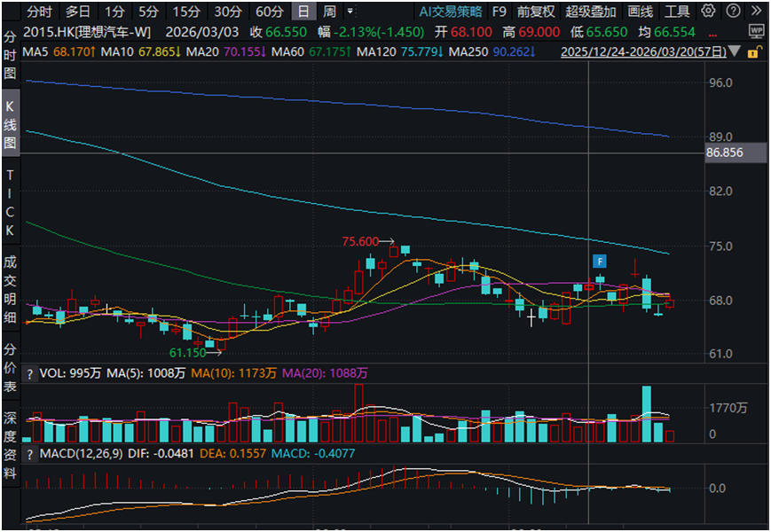Screen dimensions: 771x532
Task: Open the 工具 tools menu
Action: (x=677, y=12)
